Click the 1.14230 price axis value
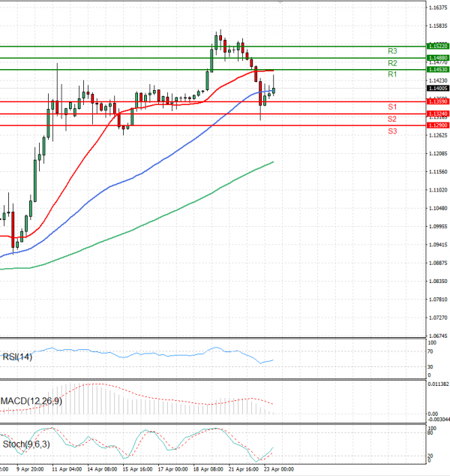 438,80
